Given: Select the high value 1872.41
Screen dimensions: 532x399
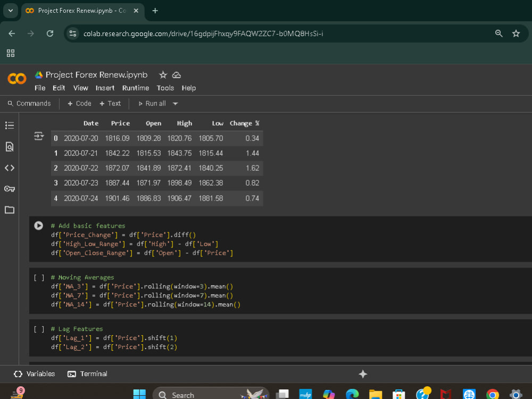Looking at the screenshot, I should [x=179, y=168].
